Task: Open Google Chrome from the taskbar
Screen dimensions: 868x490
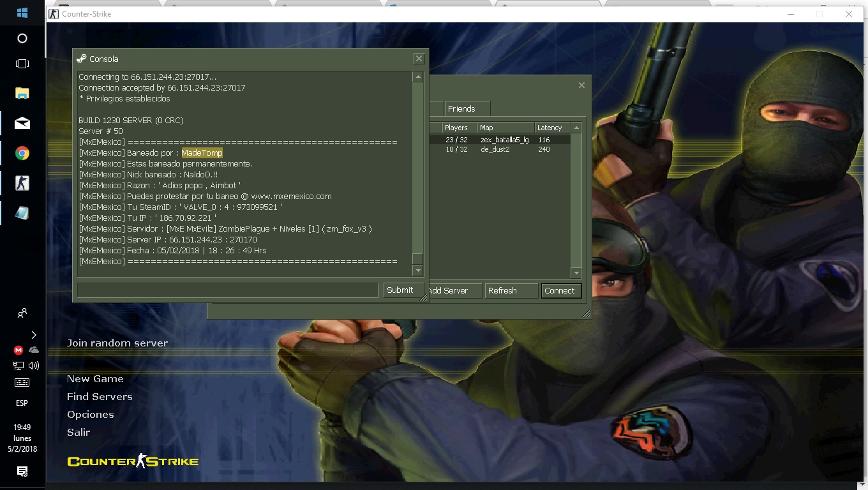Action: point(22,153)
